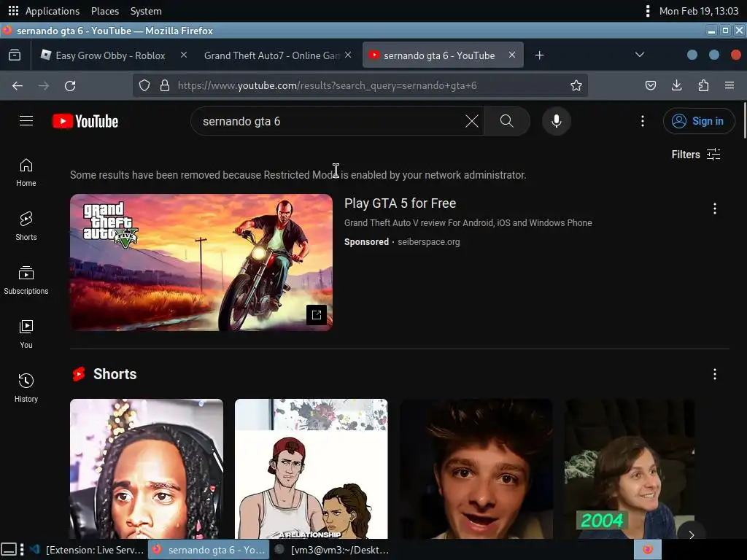Open more options for the Shorts shelf

[x=715, y=374]
